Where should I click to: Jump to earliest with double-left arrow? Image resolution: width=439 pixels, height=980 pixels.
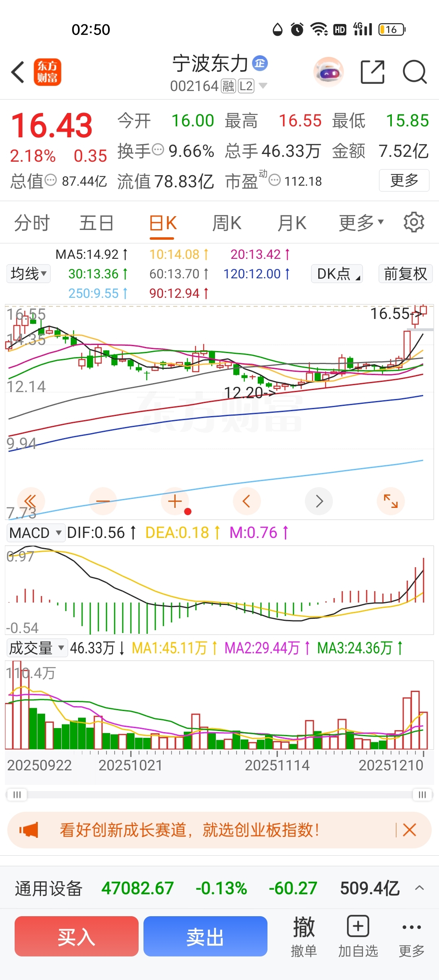pos(30,501)
